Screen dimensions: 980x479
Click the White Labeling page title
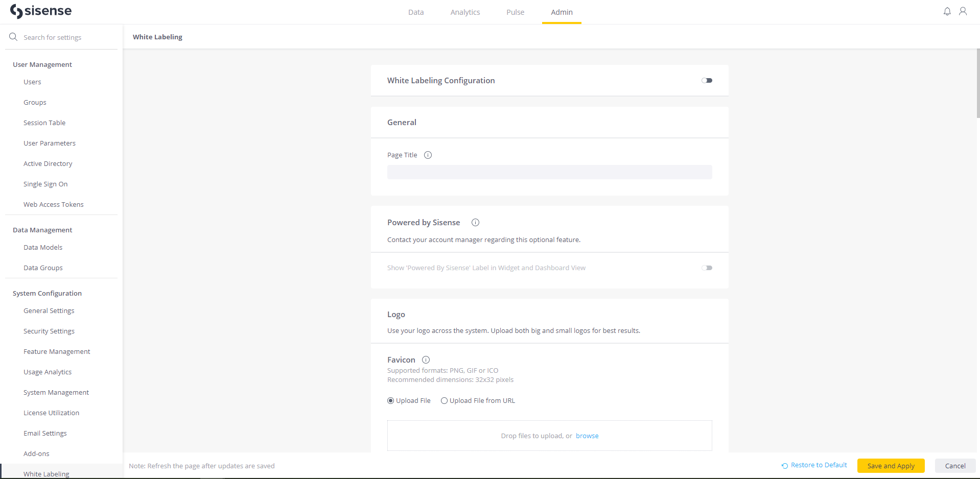click(x=157, y=37)
